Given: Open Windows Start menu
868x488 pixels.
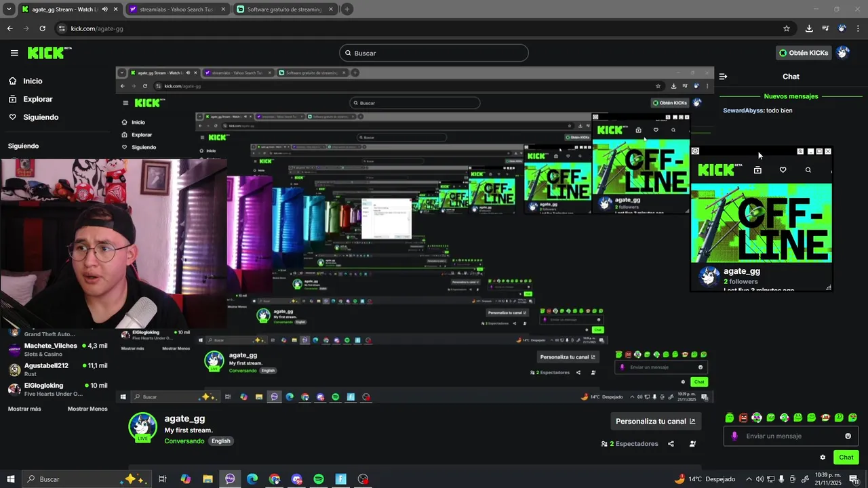Looking at the screenshot, I should point(10,479).
